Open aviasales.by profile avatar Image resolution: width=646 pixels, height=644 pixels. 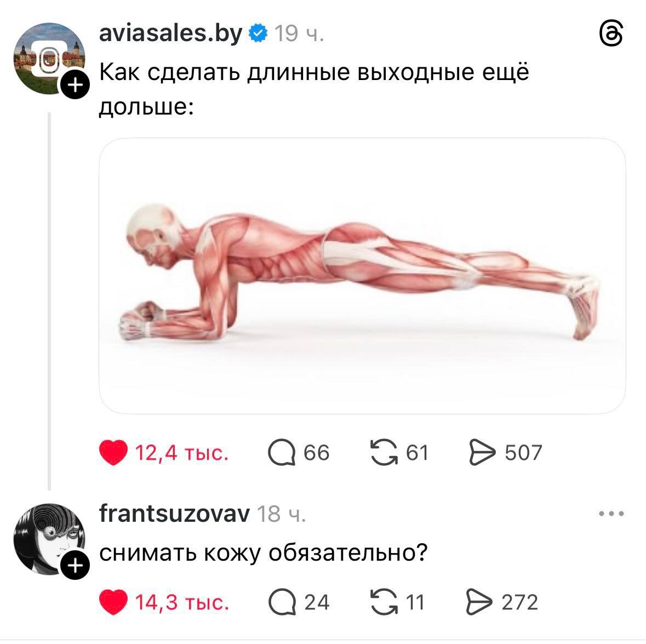click(49, 59)
